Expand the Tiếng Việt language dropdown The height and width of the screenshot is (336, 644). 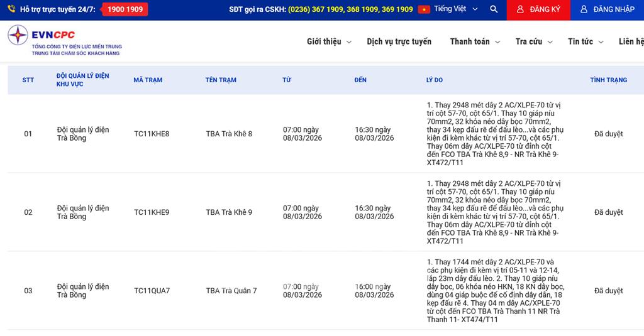(456, 9)
